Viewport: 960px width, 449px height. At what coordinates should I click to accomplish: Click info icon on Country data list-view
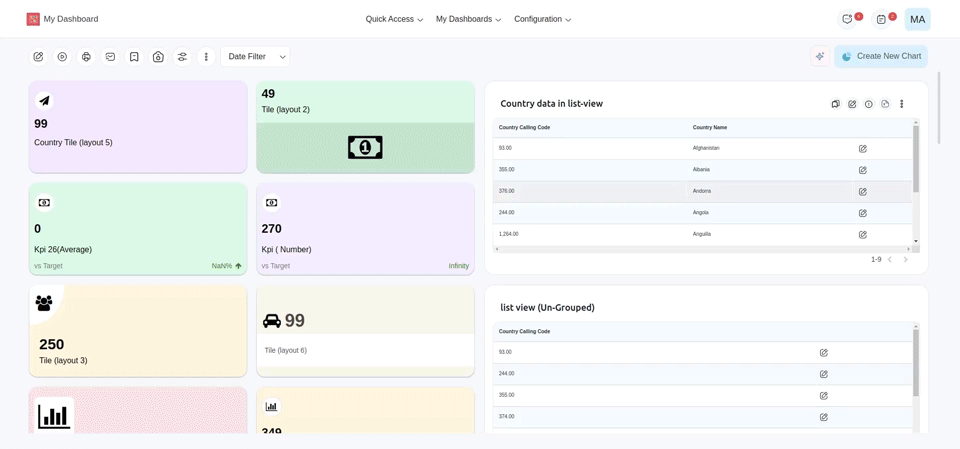tap(869, 104)
